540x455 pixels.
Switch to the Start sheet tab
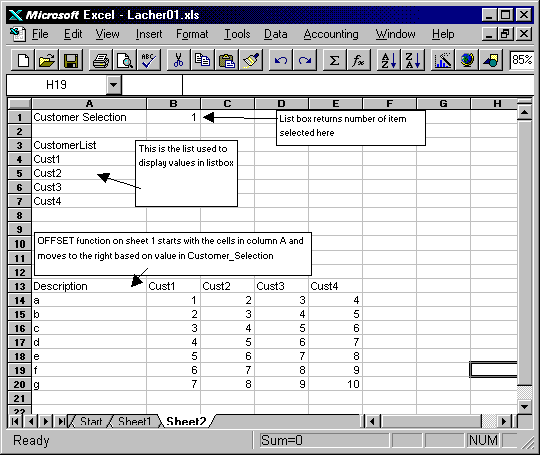91,421
